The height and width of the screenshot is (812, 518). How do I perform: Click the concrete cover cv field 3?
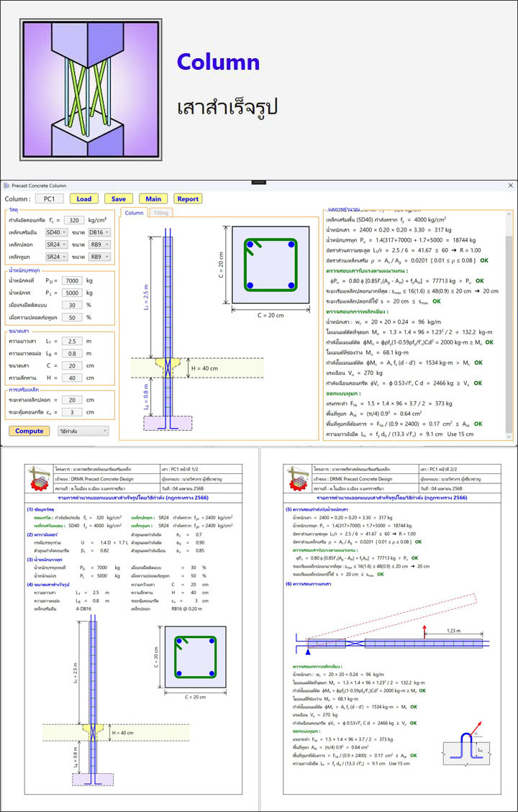(x=71, y=412)
